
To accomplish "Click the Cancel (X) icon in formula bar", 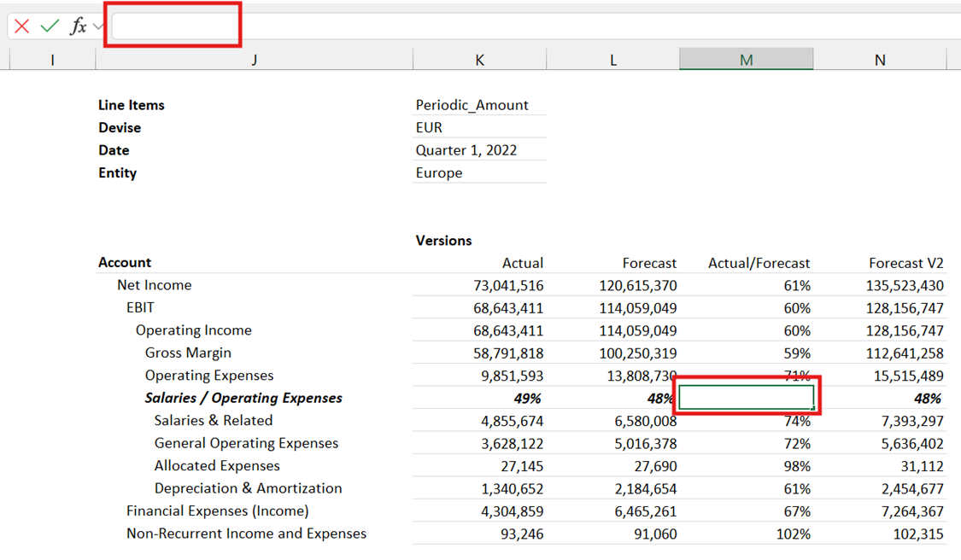I will tap(22, 26).
